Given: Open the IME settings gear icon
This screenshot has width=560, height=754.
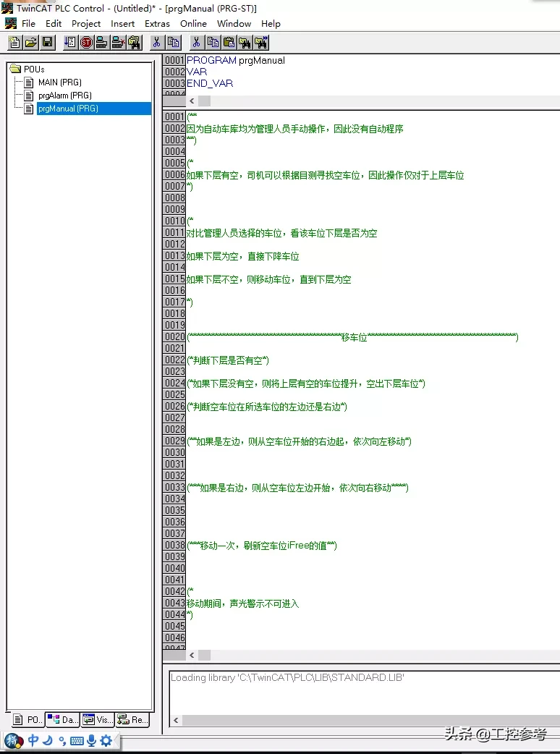Looking at the screenshot, I should [106, 740].
